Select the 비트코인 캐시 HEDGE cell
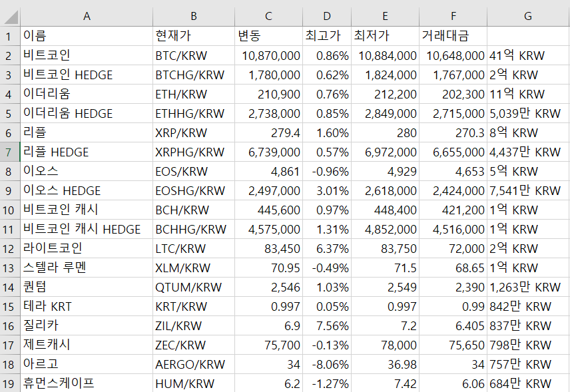This screenshot has height=392, width=570. pos(87,229)
